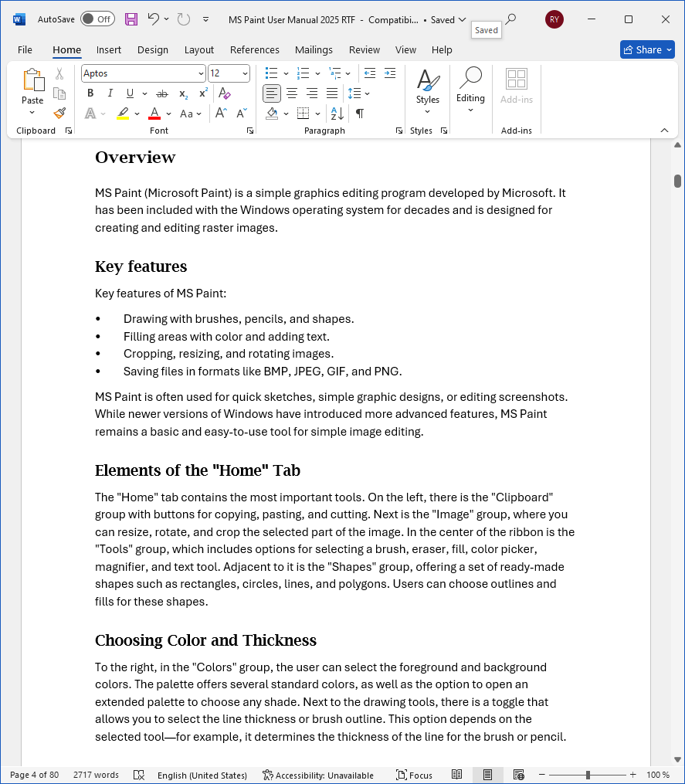This screenshot has width=685, height=784.
Task: Click the 2717 words count indicator
Action: pyautogui.click(x=96, y=775)
